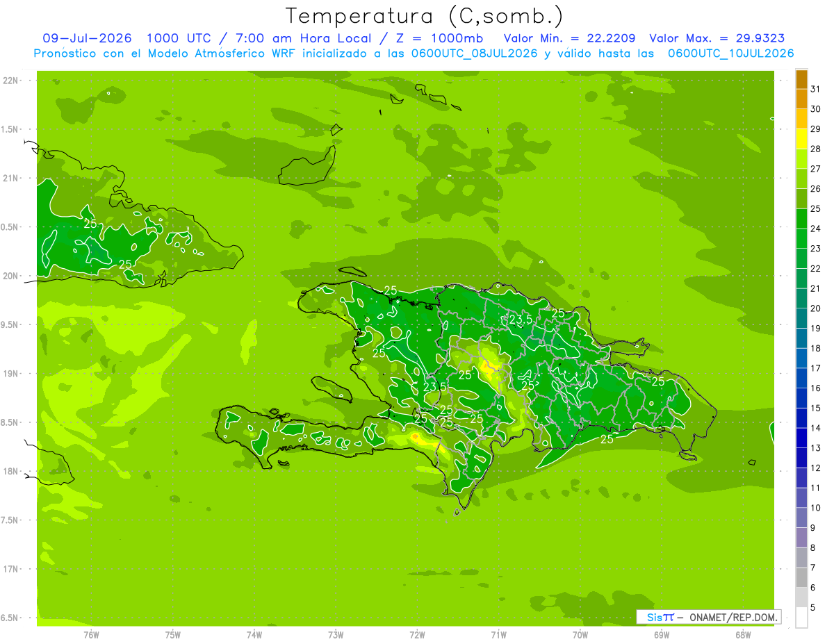Click the light gray swatch between 5 and 6
This screenshot has height=644, width=834.
(801, 597)
